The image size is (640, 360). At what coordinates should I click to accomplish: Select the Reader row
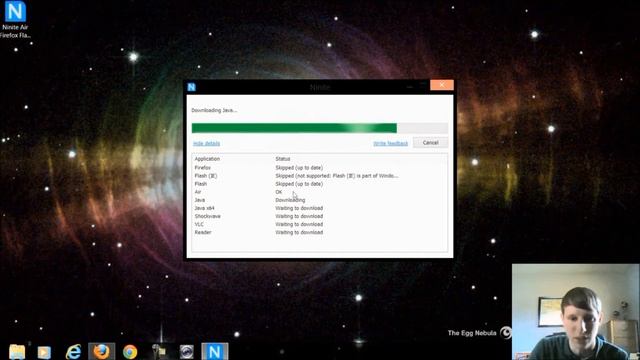coord(320,232)
